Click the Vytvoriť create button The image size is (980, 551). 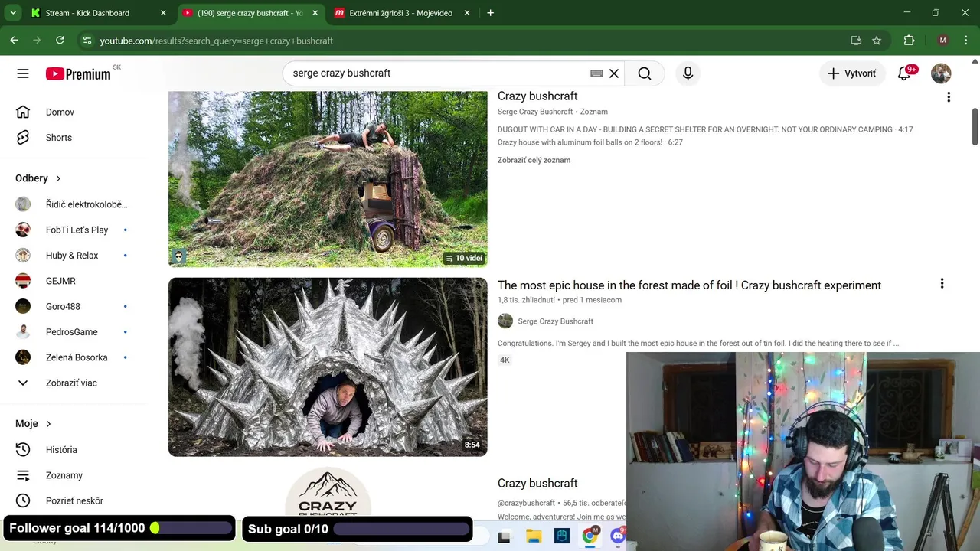pyautogui.click(x=852, y=73)
